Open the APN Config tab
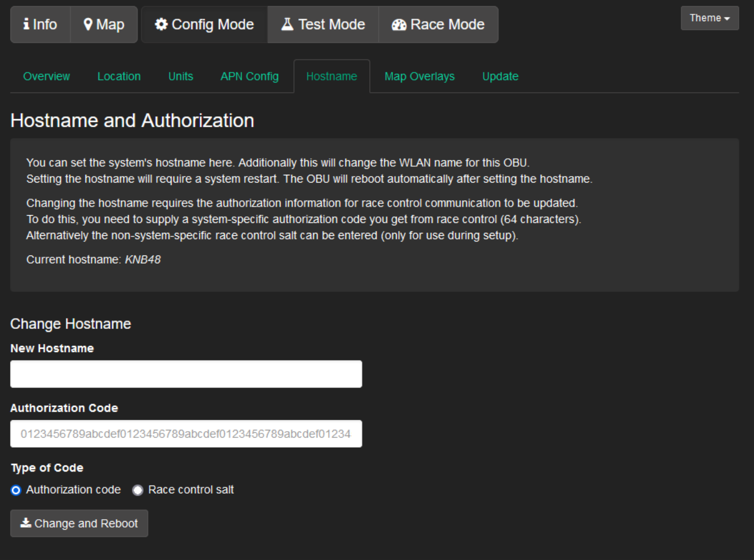This screenshot has width=754, height=560. [x=249, y=76]
